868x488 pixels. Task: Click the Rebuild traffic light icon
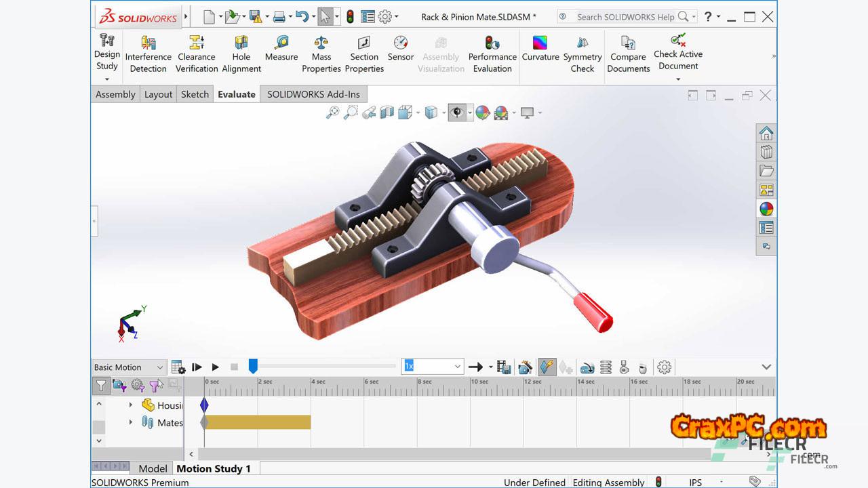pyautogui.click(x=350, y=16)
